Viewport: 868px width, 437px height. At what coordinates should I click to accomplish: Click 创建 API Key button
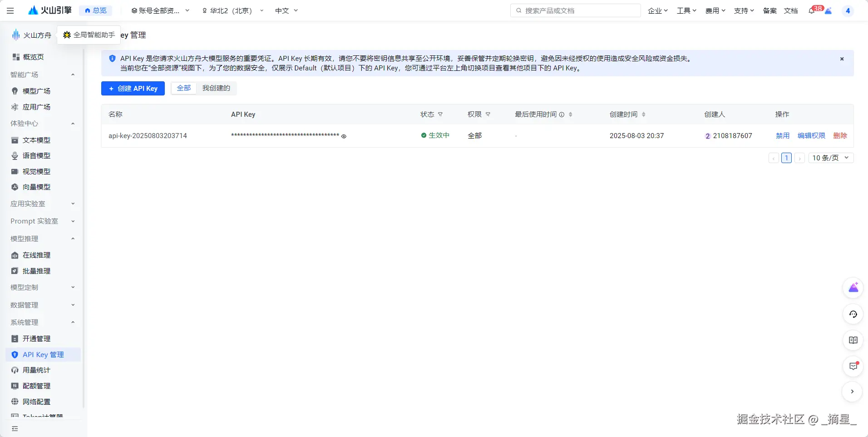pos(133,88)
